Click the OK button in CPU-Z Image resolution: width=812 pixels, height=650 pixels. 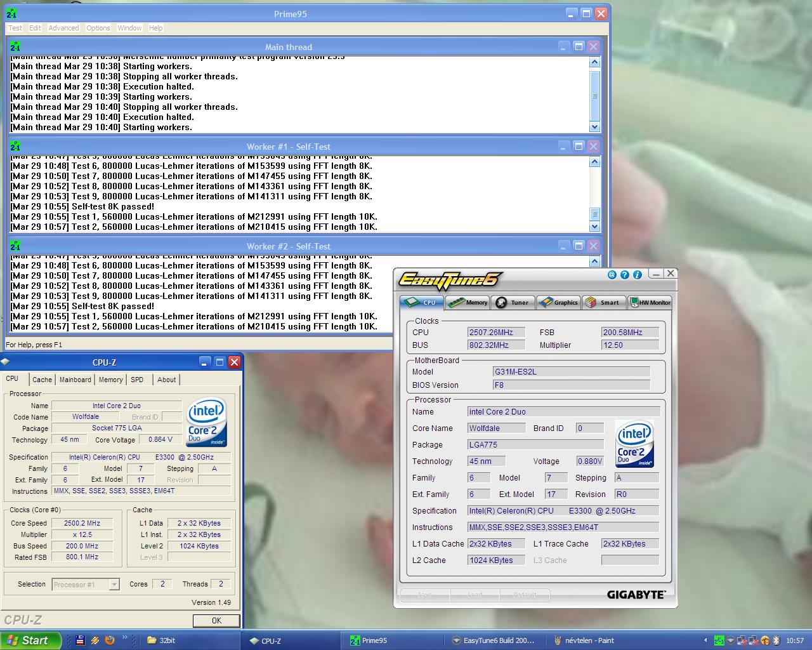click(216, 620)
